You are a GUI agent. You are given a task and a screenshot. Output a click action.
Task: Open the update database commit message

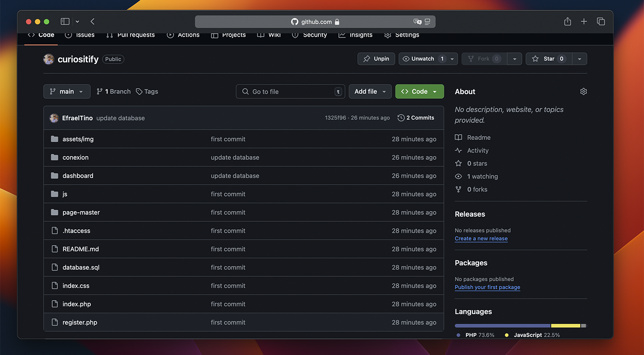pos(121,118)
